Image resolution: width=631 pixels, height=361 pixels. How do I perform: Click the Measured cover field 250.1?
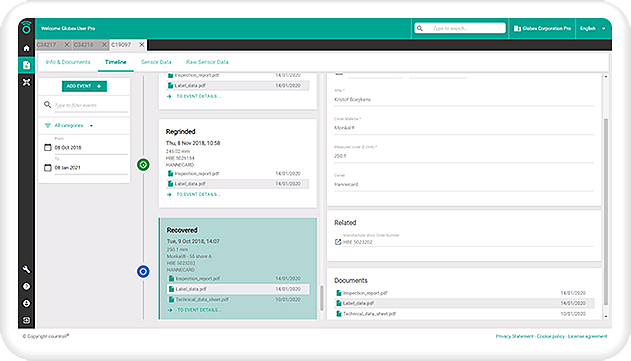click(x=464, y=156)
